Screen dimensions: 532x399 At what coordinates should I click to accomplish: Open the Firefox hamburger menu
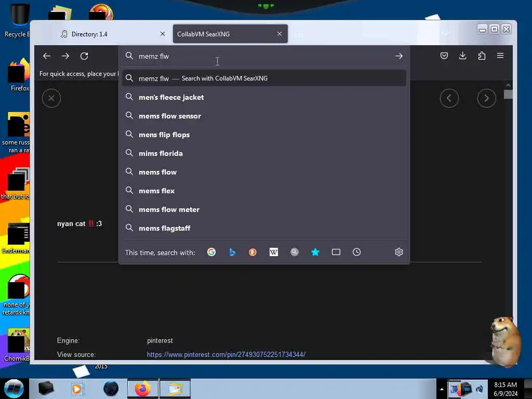[500, 56]
